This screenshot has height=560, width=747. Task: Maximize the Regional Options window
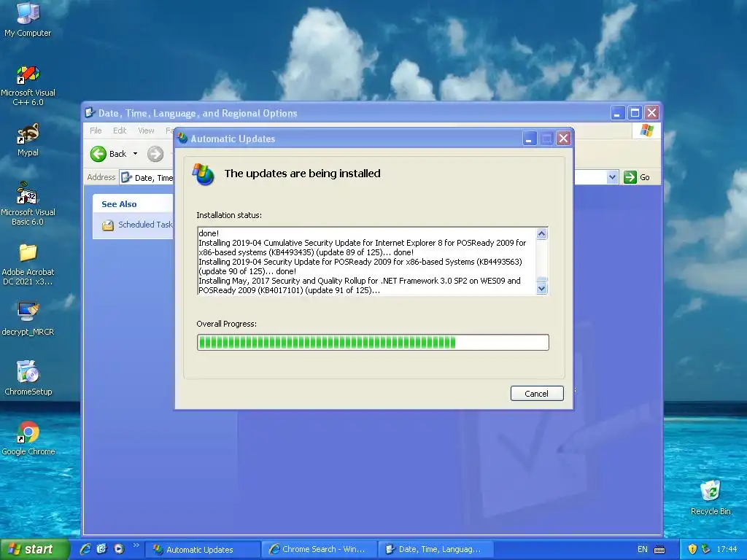pos(635,113)
